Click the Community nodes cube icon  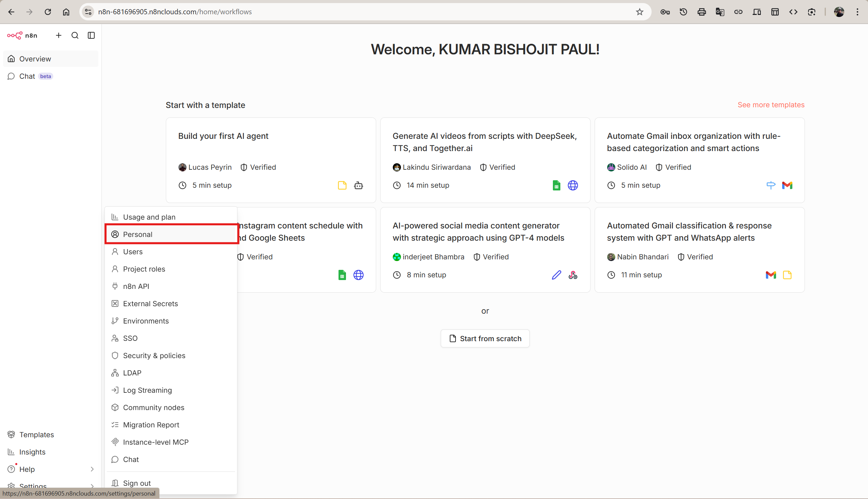[115, 407]
